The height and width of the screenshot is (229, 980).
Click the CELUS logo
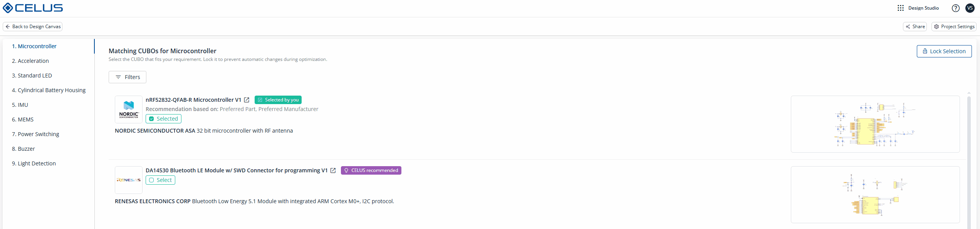tap(33, 8)
